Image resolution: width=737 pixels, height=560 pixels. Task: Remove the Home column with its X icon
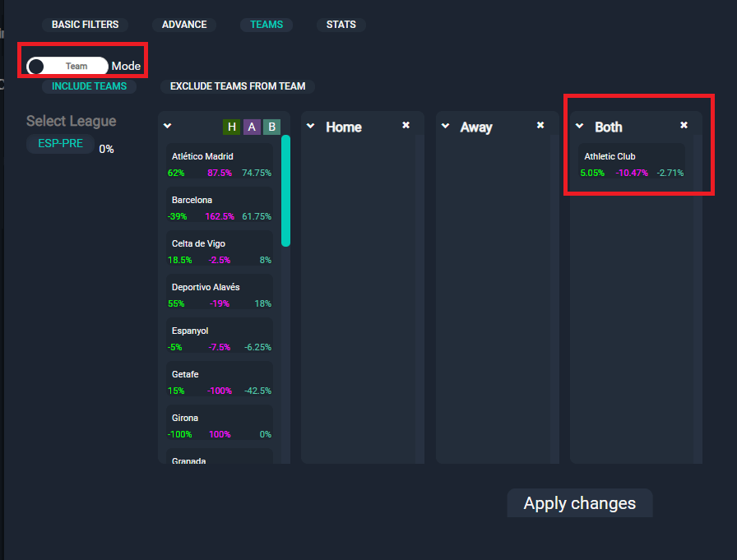tap(406, 125)
